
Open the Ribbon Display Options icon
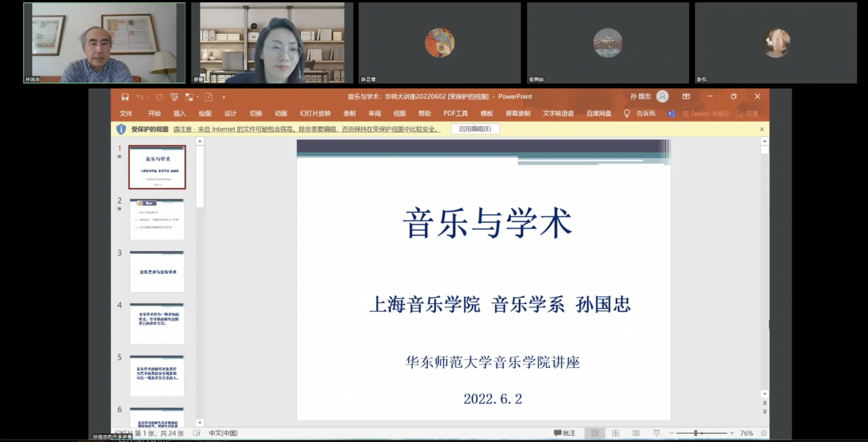click(x=686, y=97)
